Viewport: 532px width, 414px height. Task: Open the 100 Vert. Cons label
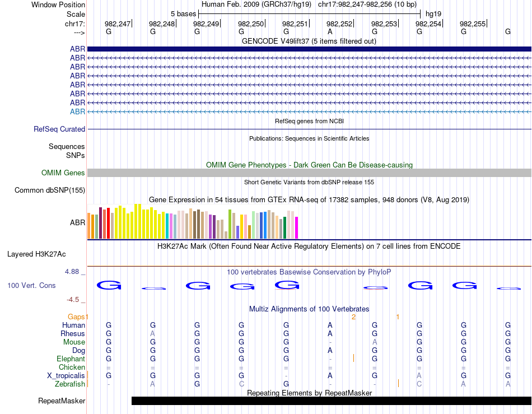tap(31, 285)
